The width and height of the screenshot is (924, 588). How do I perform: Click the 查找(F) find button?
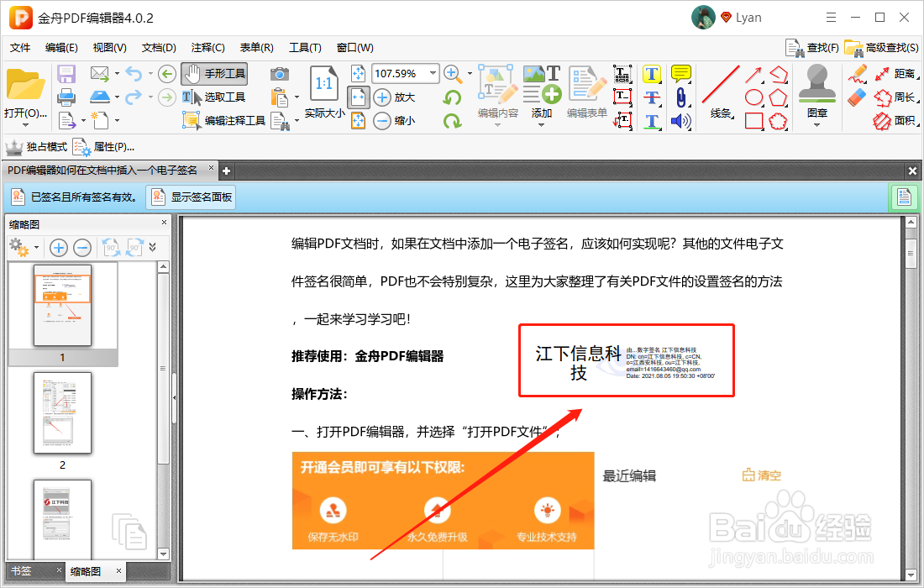(x=812, y=48)
